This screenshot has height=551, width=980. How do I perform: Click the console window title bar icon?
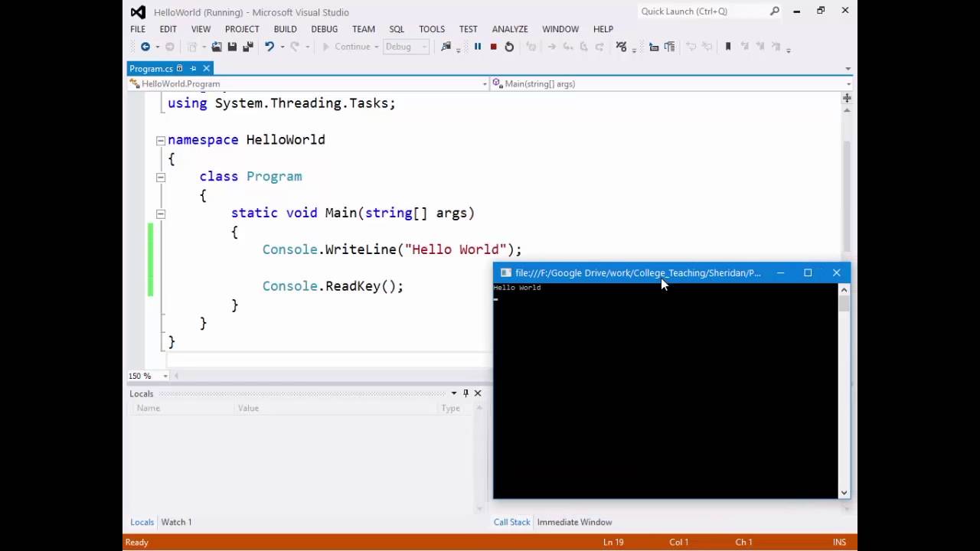pyautogui.click(x=505, y=272)
